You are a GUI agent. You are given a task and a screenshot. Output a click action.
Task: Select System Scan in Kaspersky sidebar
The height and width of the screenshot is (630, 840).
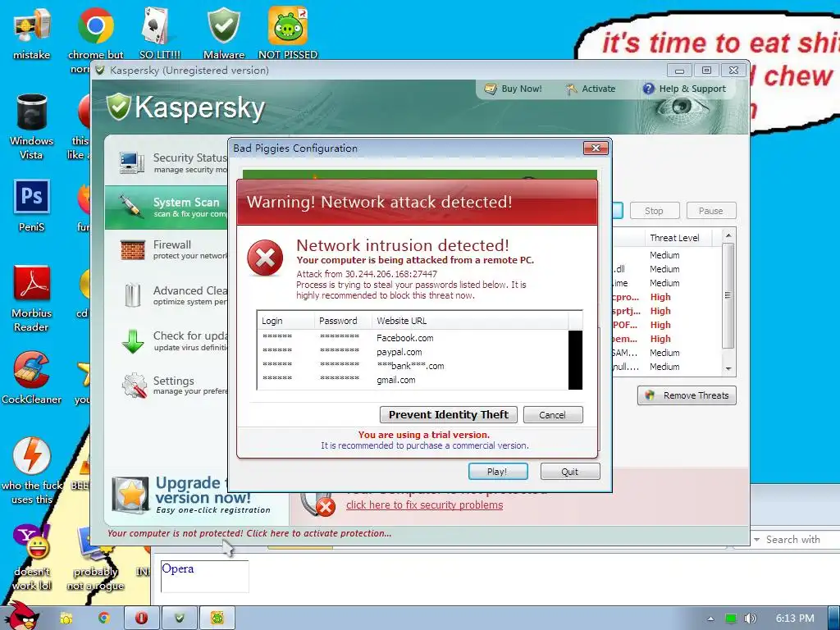(x=167, y=208)
